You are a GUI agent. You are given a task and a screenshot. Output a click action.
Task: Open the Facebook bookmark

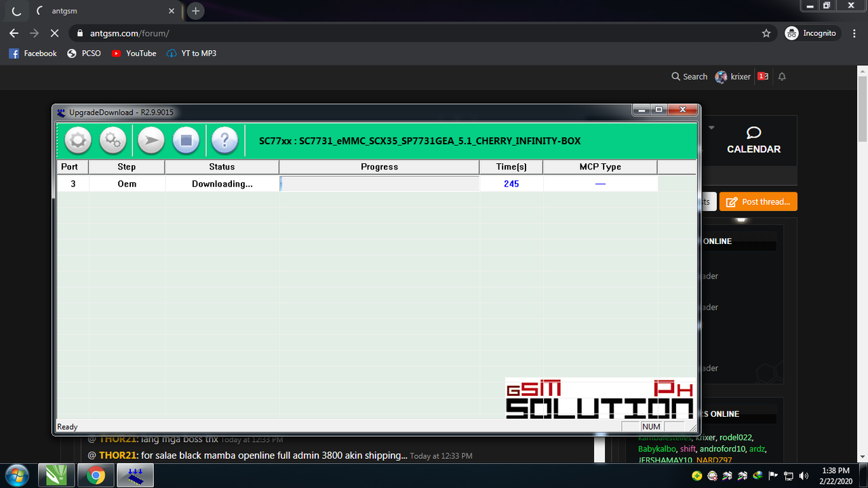point(33,54)
